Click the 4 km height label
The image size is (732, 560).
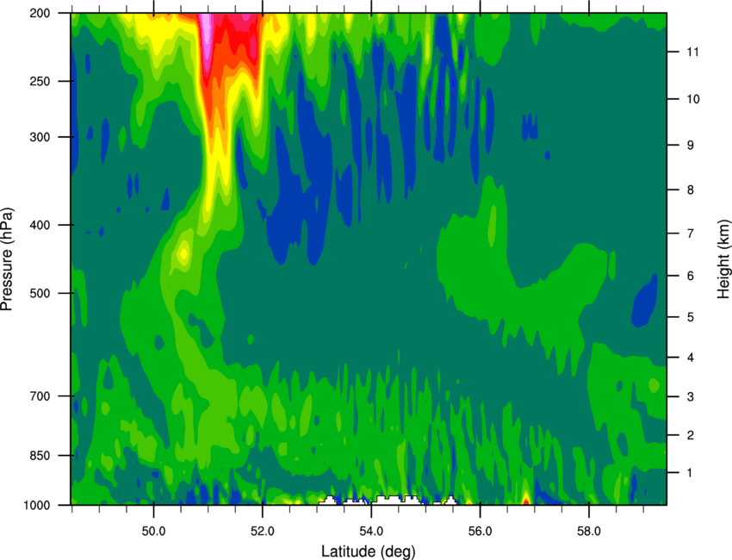(x=691, y=358)
